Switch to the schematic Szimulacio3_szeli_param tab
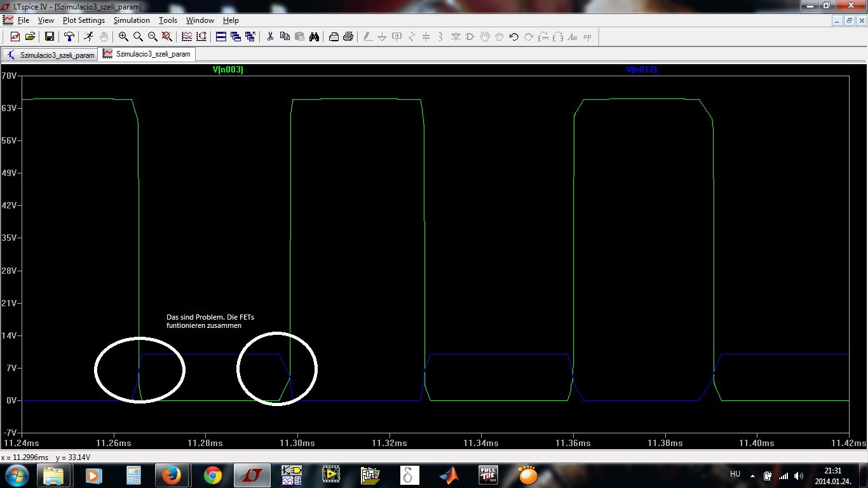 pos(51,55)
